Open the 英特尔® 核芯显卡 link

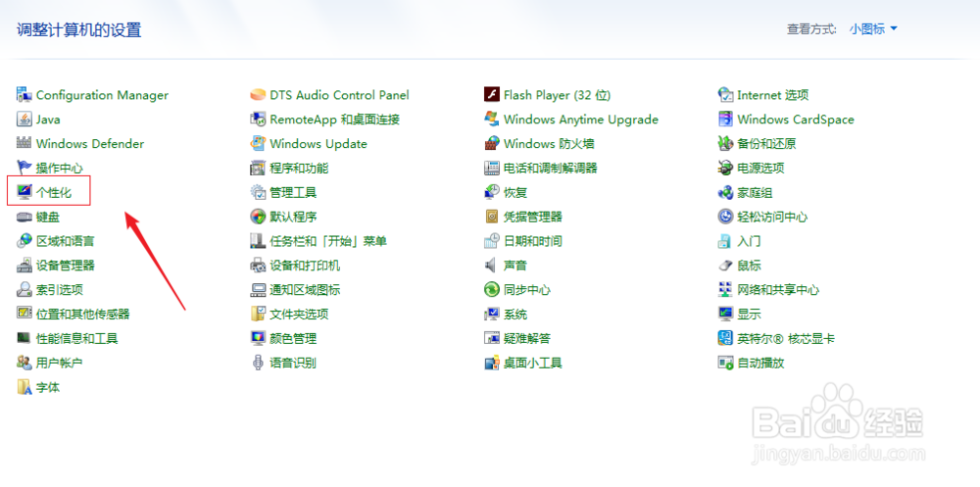point(786,338)
